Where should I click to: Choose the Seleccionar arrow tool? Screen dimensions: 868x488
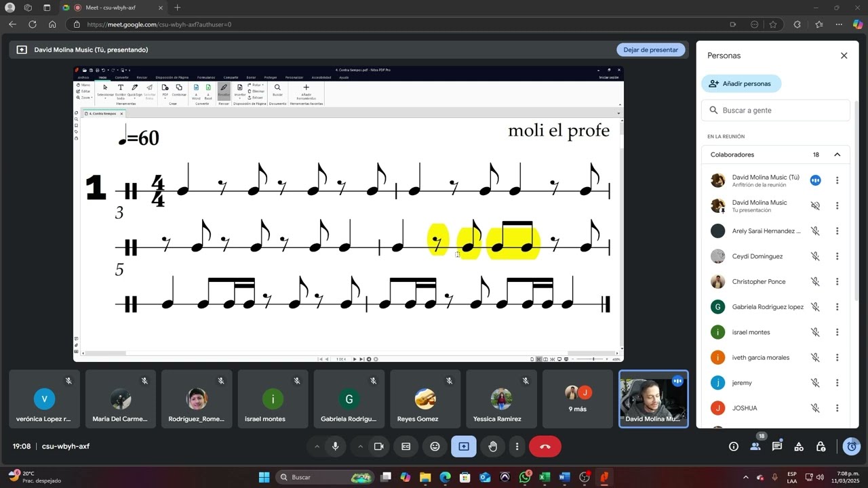[105, 90]
